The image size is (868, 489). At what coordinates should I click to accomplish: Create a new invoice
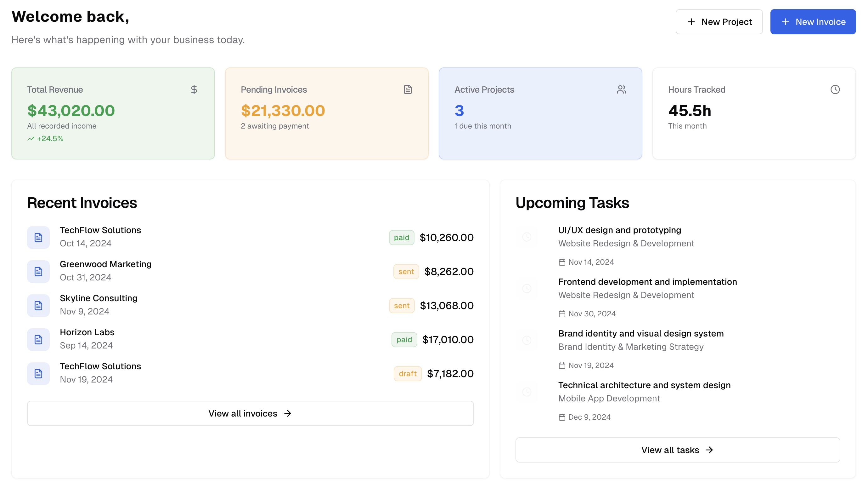point(813,22)
